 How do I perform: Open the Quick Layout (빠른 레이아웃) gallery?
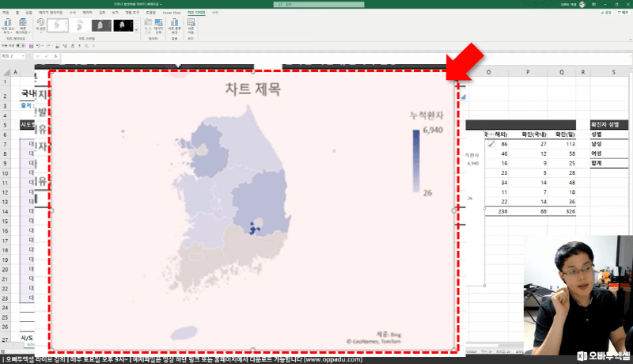23,26
